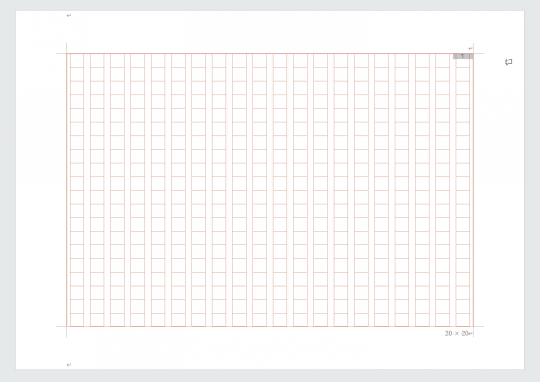The image size is (540, 382).
Task: Select the gray highlighted first cell
Action: (x=463, y=56)
